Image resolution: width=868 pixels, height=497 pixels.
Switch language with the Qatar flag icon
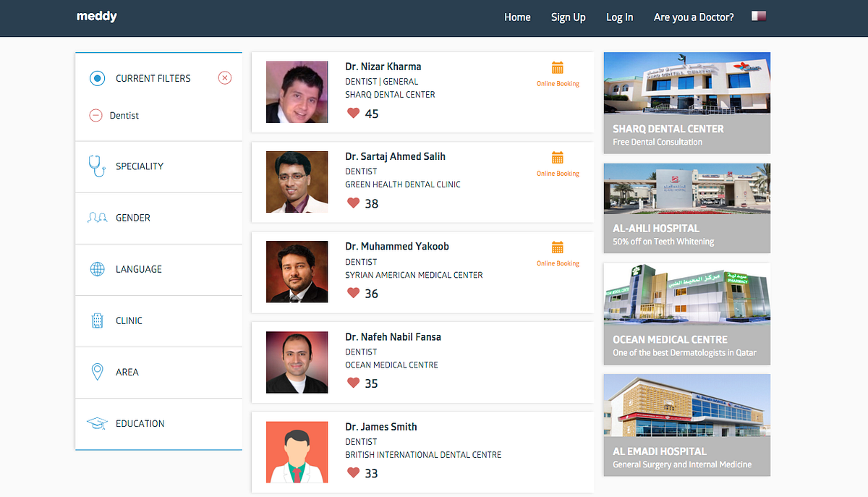[759, 16]
